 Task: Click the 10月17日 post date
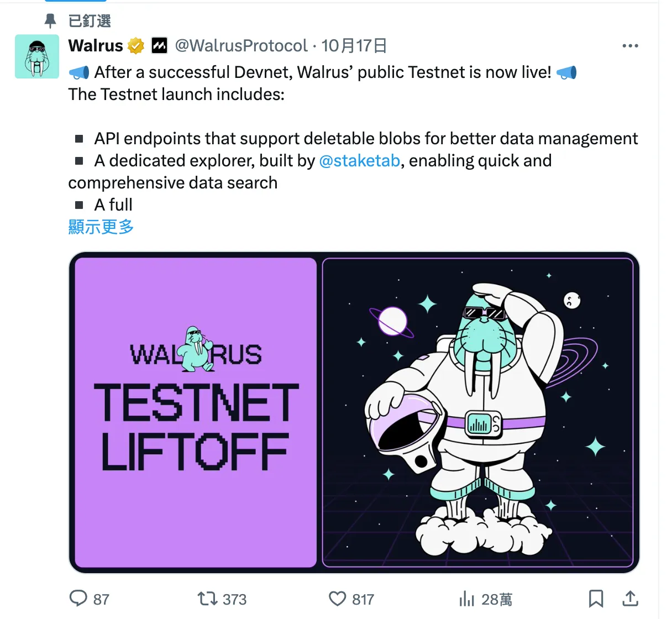pyautogui.click(x=354, y=45)
